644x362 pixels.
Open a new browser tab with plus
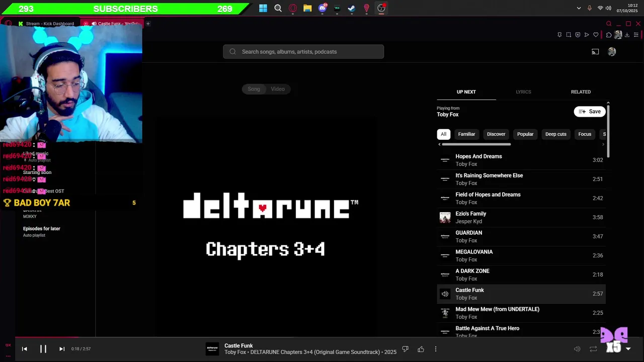tap(148, 24)
